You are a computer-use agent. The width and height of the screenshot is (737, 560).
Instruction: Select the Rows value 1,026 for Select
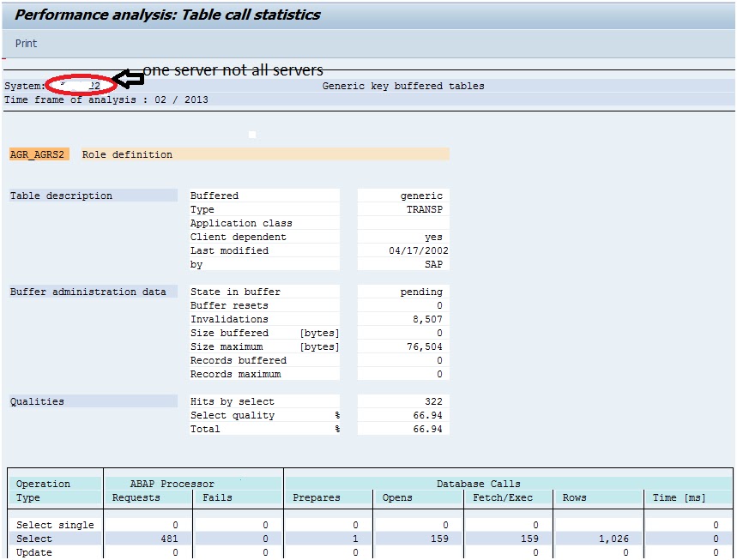point(616,538)
